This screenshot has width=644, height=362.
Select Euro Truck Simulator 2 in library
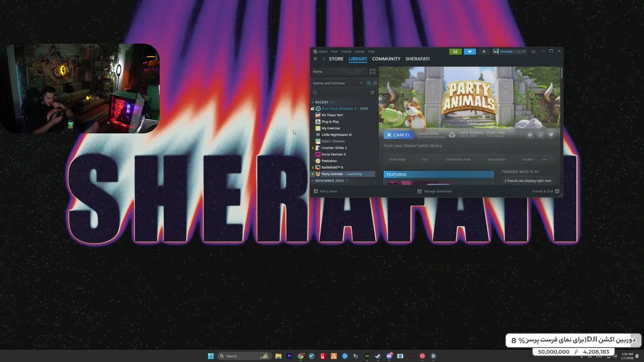[x=344, y=109]
